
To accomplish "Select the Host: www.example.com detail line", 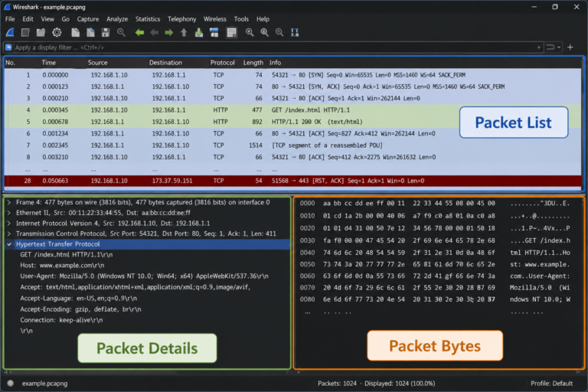I will pyautogui.click(x=62, y=265).
